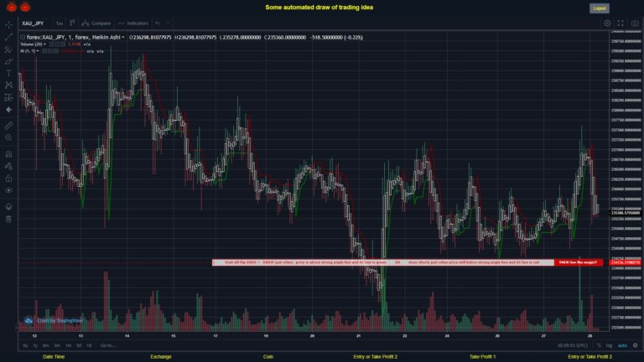
Task: Click the Logout button
Action: (x=600, y=8)
